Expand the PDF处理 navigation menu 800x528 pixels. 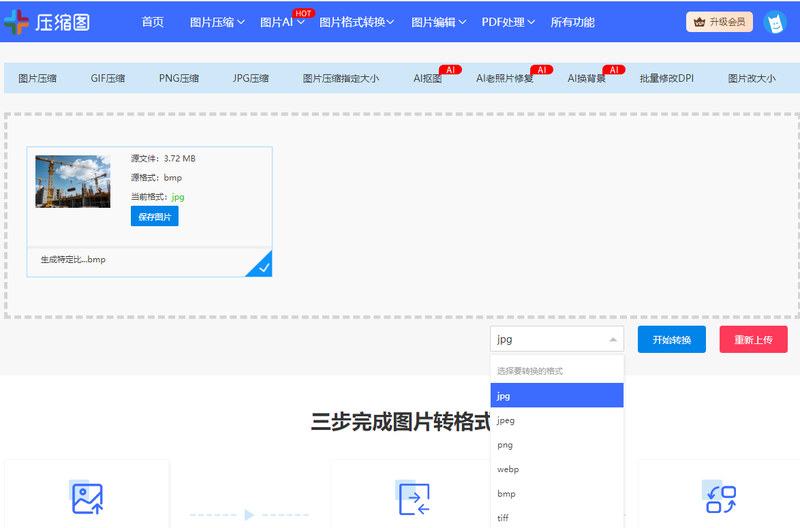[x=508, y=22]
